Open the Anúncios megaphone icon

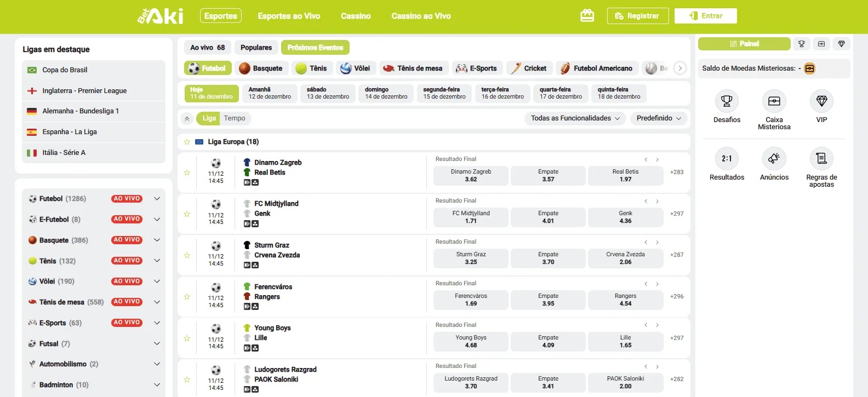774,159
